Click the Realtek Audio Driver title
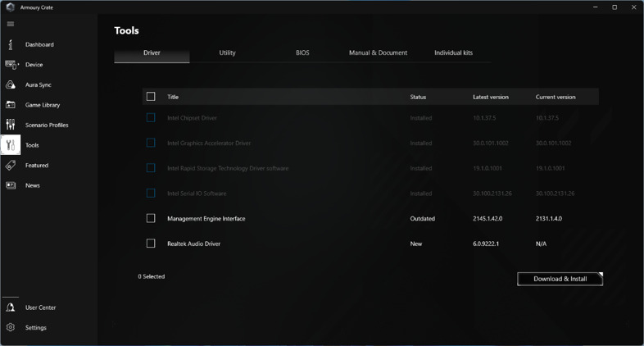Screen dimensions: 644x346 (193, 244)
